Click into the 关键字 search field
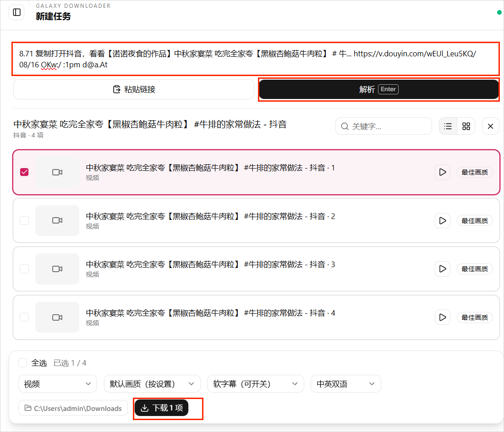Viewport: 504px width, 432px height. pos(383,126)
